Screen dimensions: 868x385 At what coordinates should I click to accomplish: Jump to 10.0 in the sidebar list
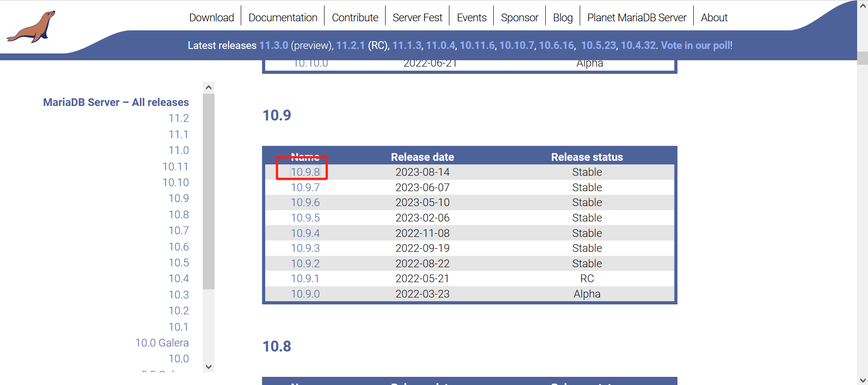[179, 359]
